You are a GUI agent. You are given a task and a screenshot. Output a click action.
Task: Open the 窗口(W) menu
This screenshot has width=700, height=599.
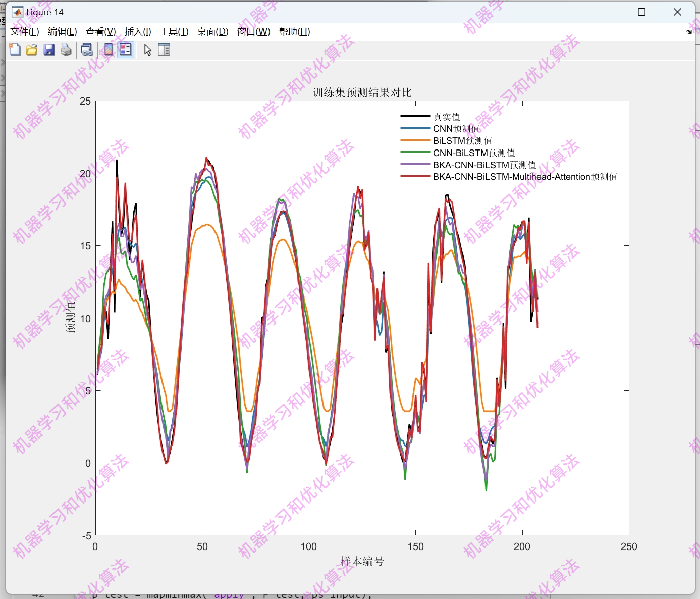point(254,32)
